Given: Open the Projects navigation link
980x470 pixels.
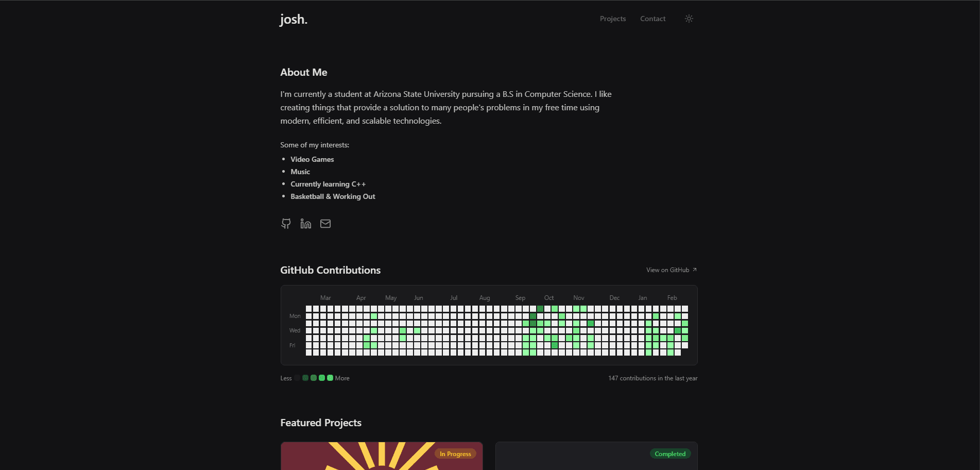Looking at the screenshot, I should pyautogui.click(x=612, y=19).
